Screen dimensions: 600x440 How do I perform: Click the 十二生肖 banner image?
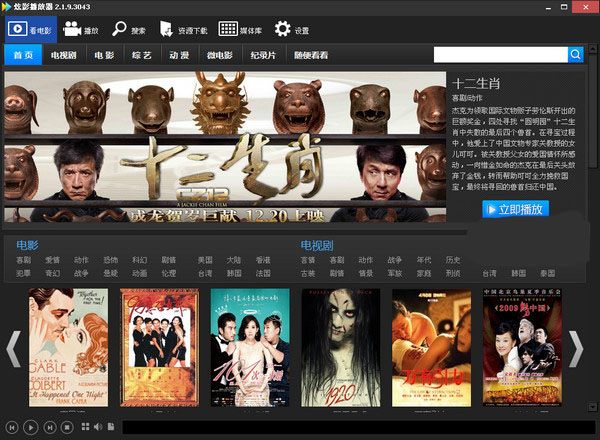[225, 147]
